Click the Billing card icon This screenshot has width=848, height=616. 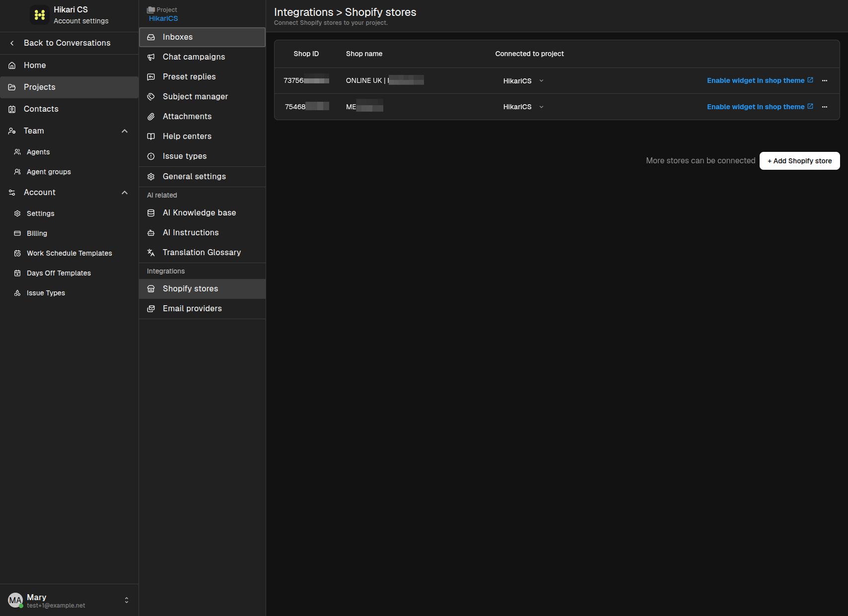pos(17,233)
